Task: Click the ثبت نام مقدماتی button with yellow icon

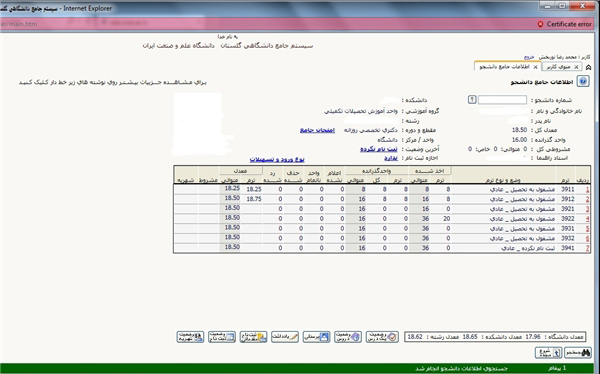Action: tap(253, 337)
